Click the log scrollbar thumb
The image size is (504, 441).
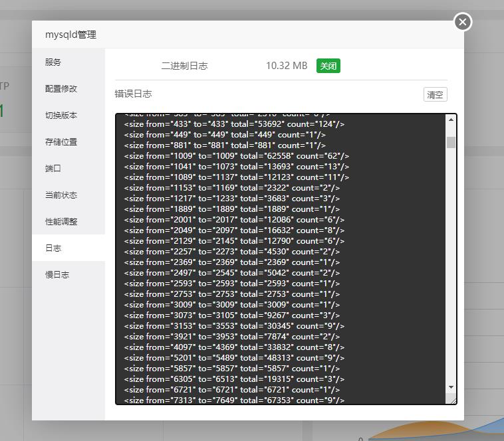(x=451, y=142)
